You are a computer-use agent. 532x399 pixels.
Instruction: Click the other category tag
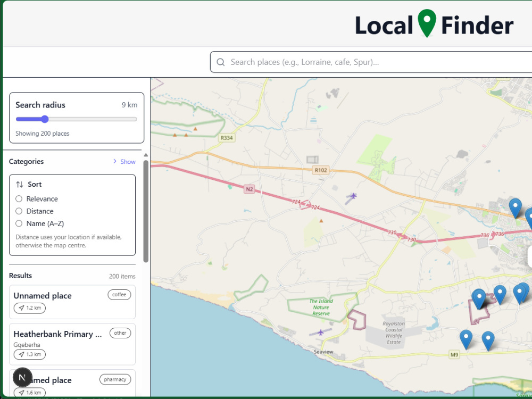120,333
